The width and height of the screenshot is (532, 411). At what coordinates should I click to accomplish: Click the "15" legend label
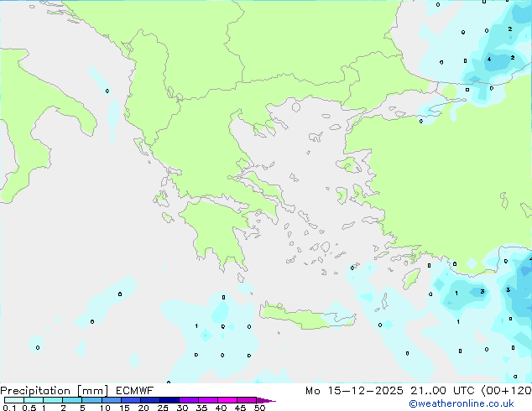click(x=124, y=408)
